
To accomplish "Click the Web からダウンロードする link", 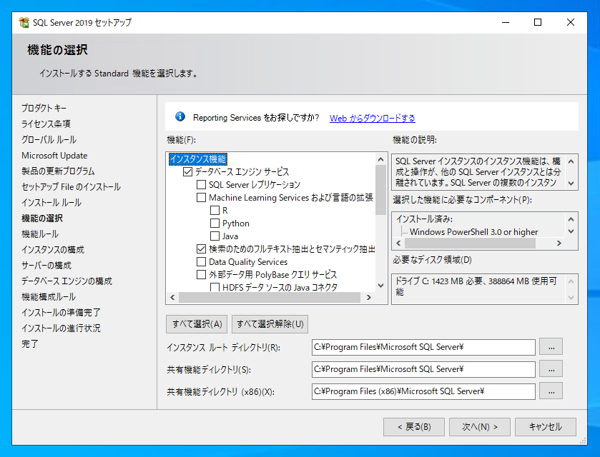I will (x=372, y=118).
